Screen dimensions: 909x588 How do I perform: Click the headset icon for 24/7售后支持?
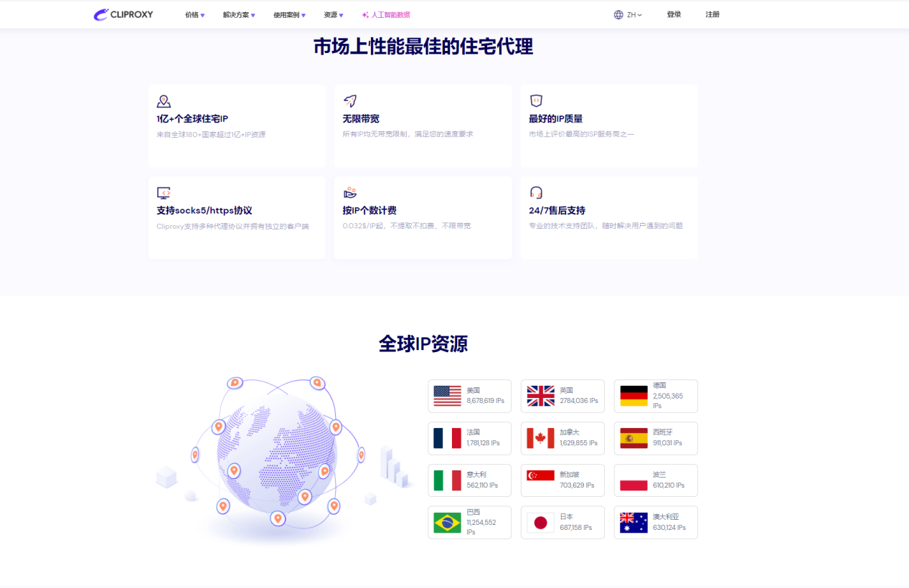point(535,193)
